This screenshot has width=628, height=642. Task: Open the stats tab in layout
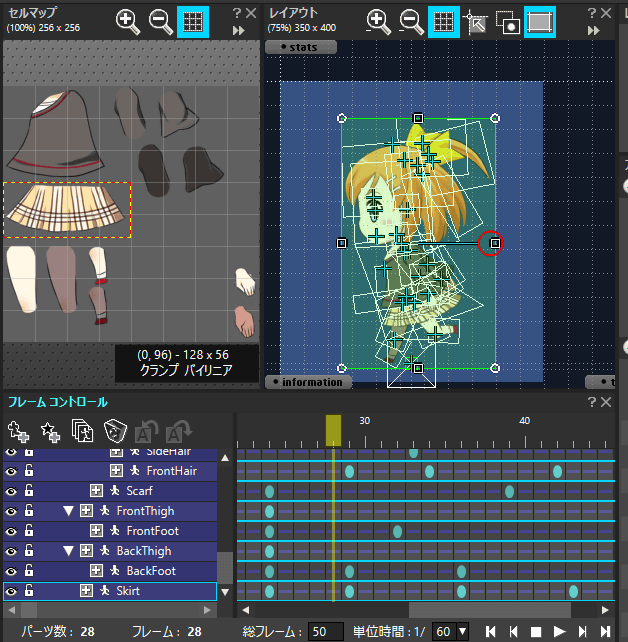point(301,47)
